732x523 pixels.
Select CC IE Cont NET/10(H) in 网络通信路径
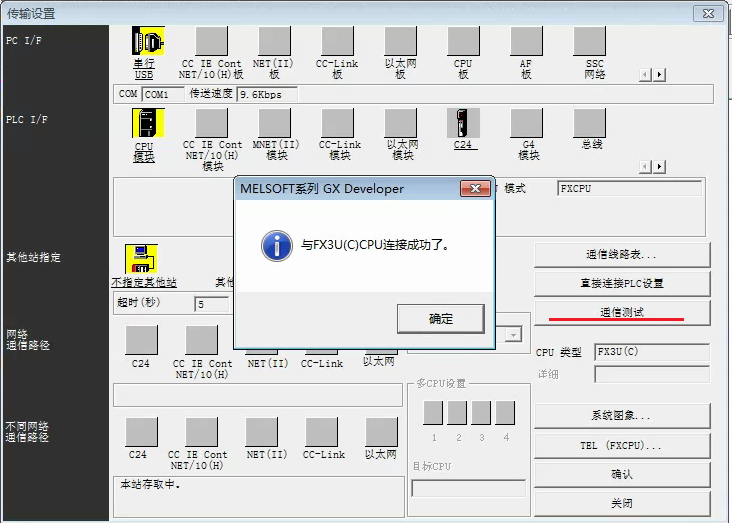click(202, 340)
